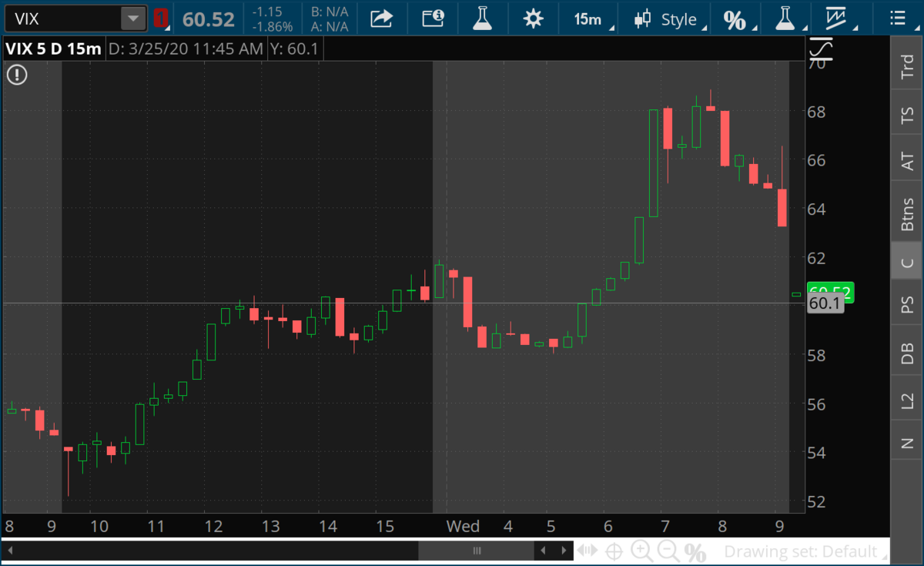Image resolution: width=924 pixels, height=566 pixels.
Task: Click the B: N/A bid value
Action: 329,12
